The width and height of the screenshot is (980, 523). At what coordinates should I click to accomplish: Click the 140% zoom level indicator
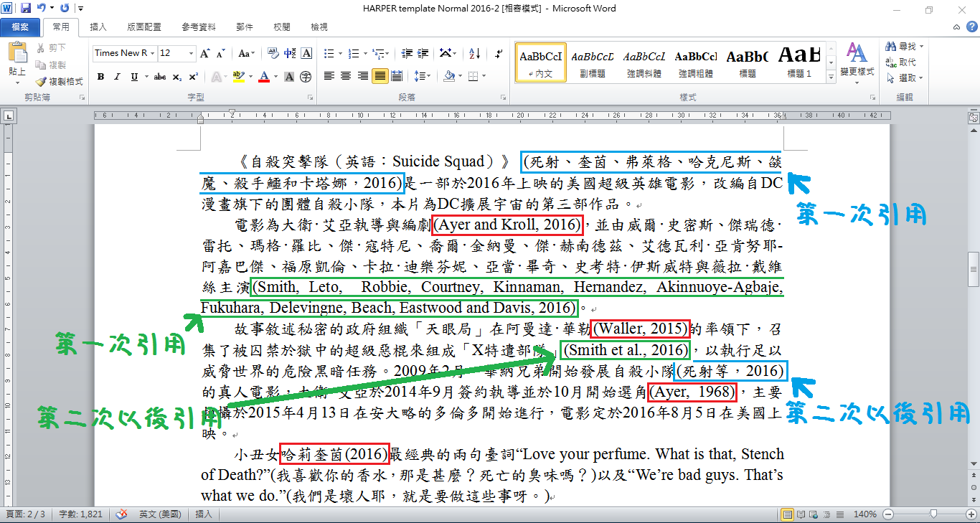pos(865,514)
